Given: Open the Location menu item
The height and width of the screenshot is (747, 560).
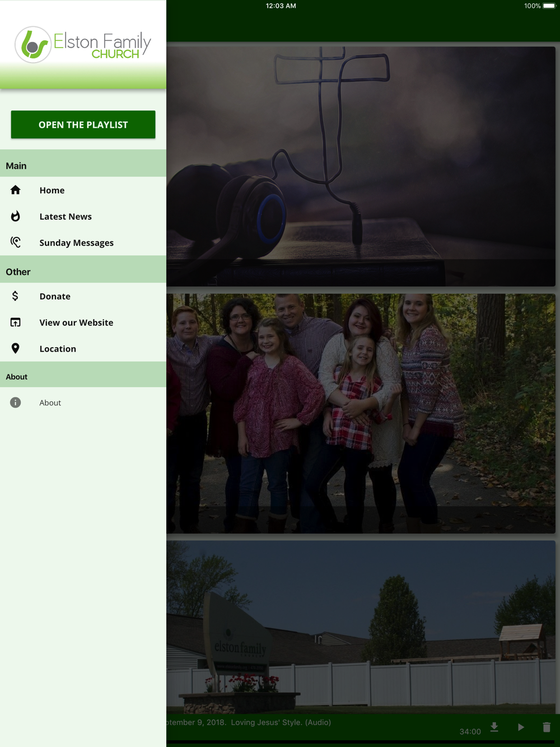Looking at the screenshot, I should [x=83, y=349].
